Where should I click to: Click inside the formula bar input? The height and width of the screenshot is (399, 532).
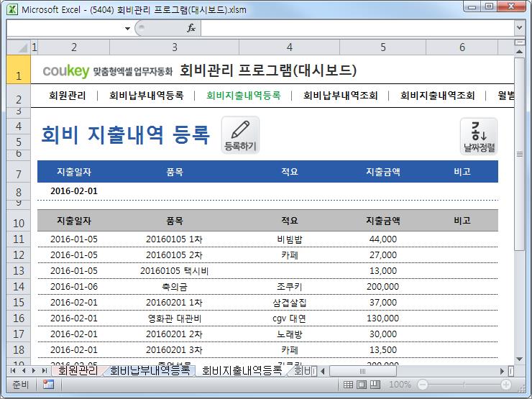coord(357,28)
